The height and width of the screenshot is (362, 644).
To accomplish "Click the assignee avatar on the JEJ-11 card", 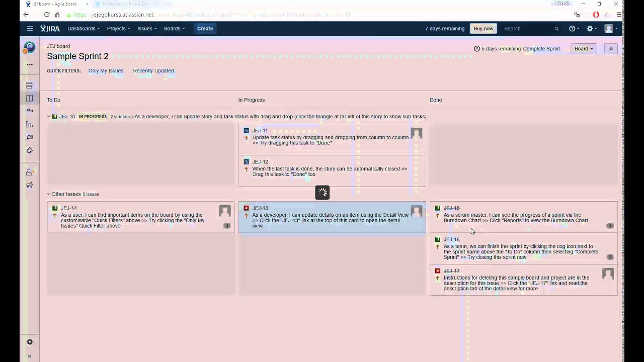I will pyautogui.click(x=416, y=133).
